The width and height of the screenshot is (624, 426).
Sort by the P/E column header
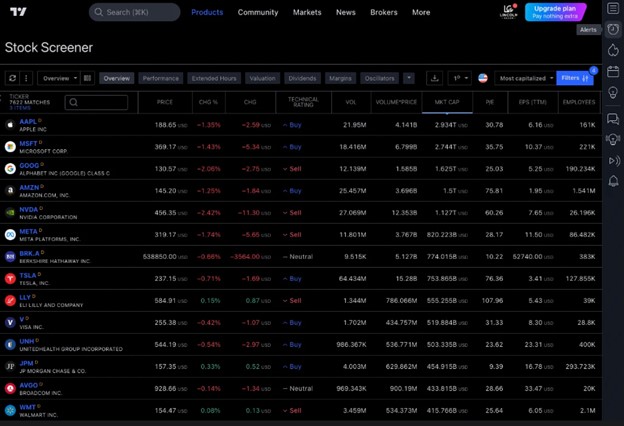coord(490,102)
